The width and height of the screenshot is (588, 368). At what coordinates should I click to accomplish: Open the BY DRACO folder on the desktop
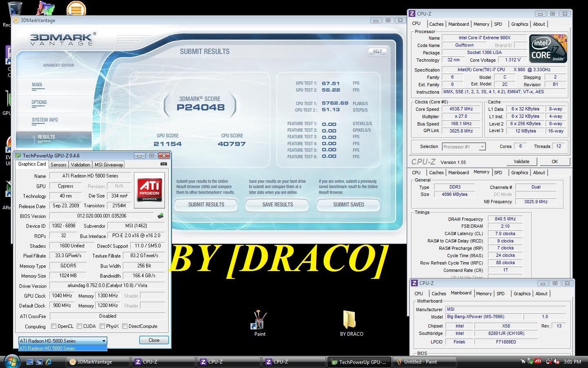point(352,323)
